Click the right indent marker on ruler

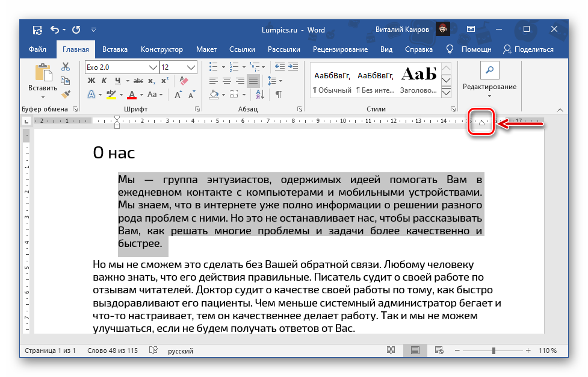(481, 123)
